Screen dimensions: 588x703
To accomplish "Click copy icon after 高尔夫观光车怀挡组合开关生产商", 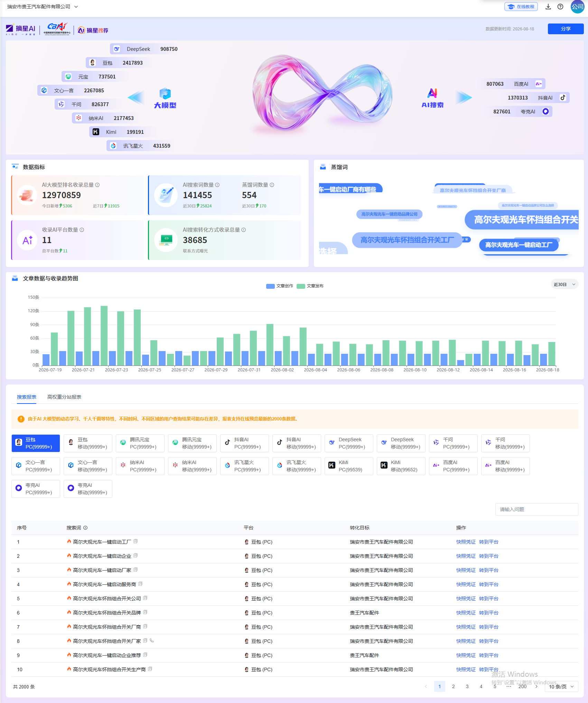I will pos(150,669).
